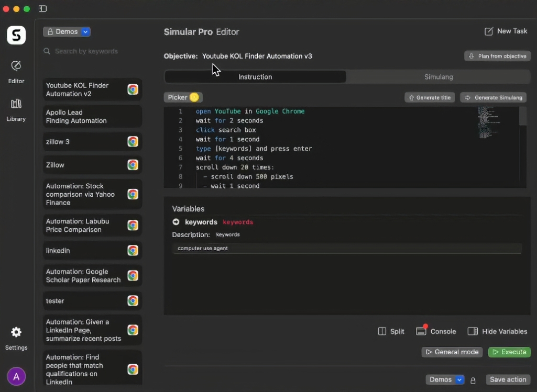
Task: Click the purple user avatar A
Action: 16,376
